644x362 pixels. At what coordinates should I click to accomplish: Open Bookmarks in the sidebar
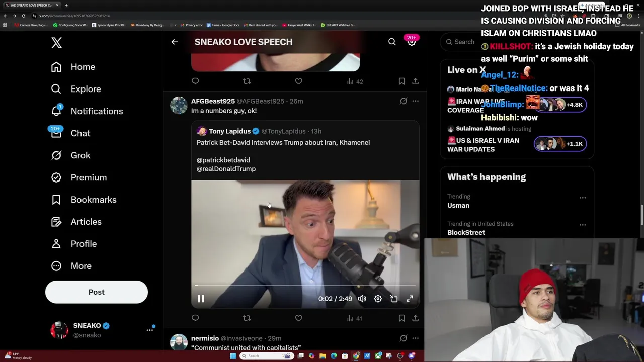84,200
